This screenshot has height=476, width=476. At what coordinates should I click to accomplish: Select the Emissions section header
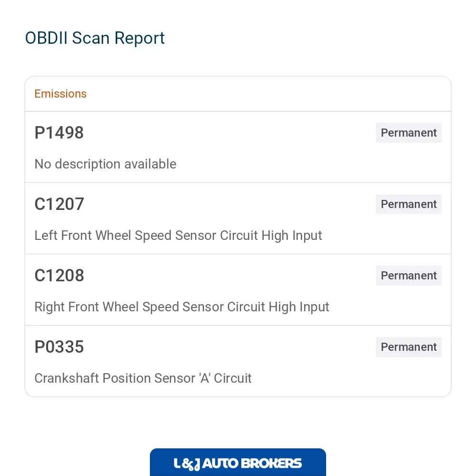[60, 94]
